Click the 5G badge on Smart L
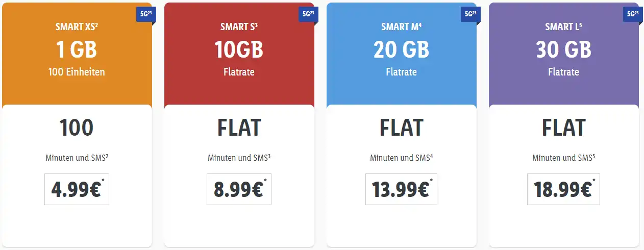The width and height of the screenshot is (644, 250). (632, 14)
